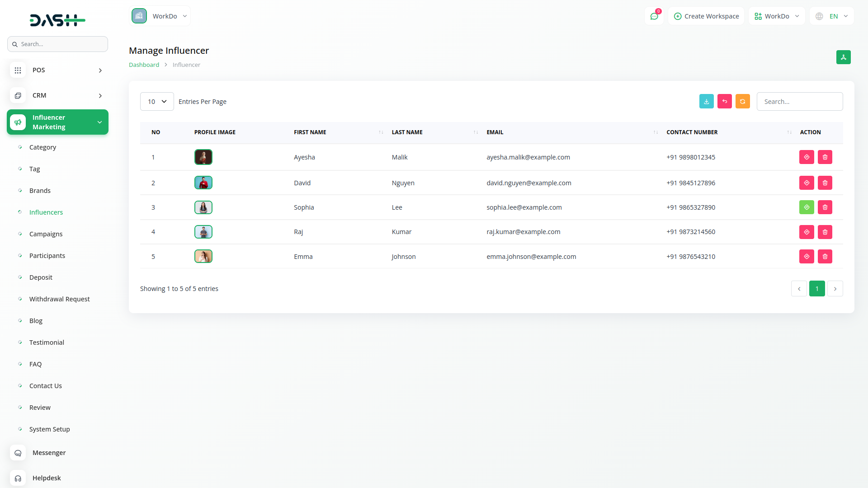Open the Messenger sidebar item

(49, 453)
